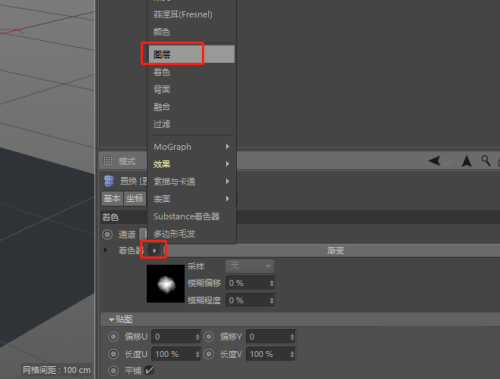The image size is (500, 379).
Task: Expand the MoGraph submenu
Action: 192,147
